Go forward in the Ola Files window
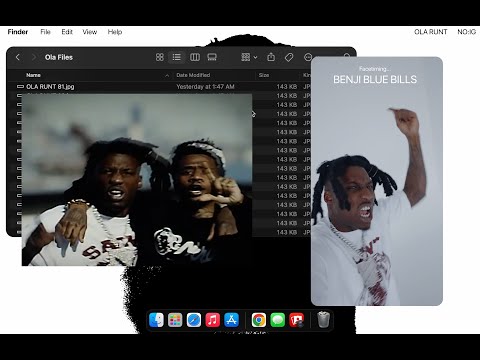The width and height of the screenshot is (480, 360). click(x=33, y=57)
